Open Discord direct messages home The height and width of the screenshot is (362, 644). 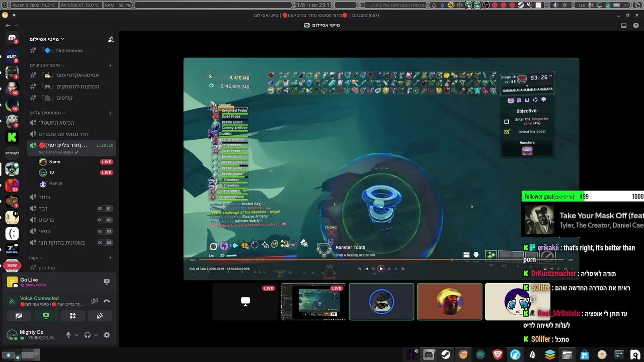[x=12, y=38]
